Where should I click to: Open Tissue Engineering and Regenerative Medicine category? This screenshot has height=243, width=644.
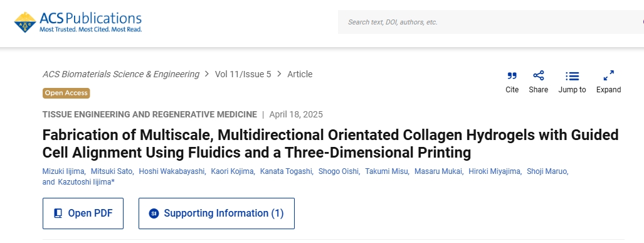pyautogui.click(x=149, y=114)
